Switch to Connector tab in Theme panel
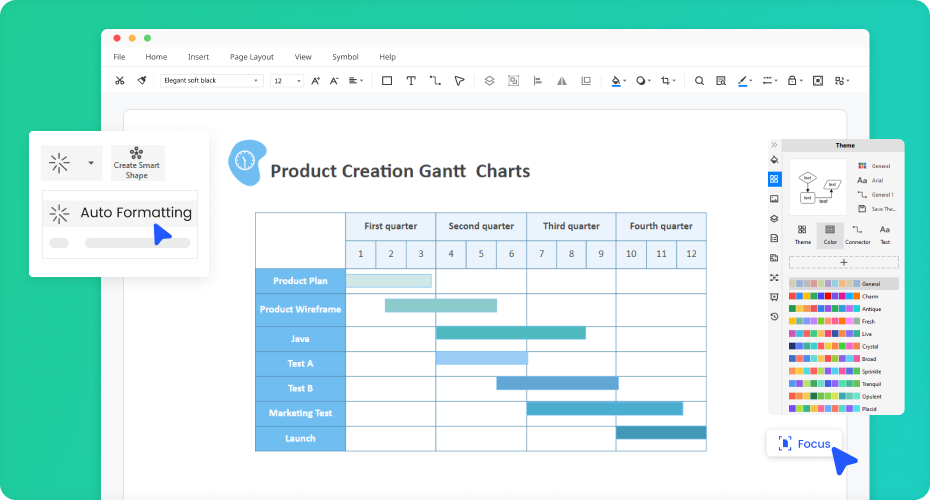930x500 pixels. point(857,234)
